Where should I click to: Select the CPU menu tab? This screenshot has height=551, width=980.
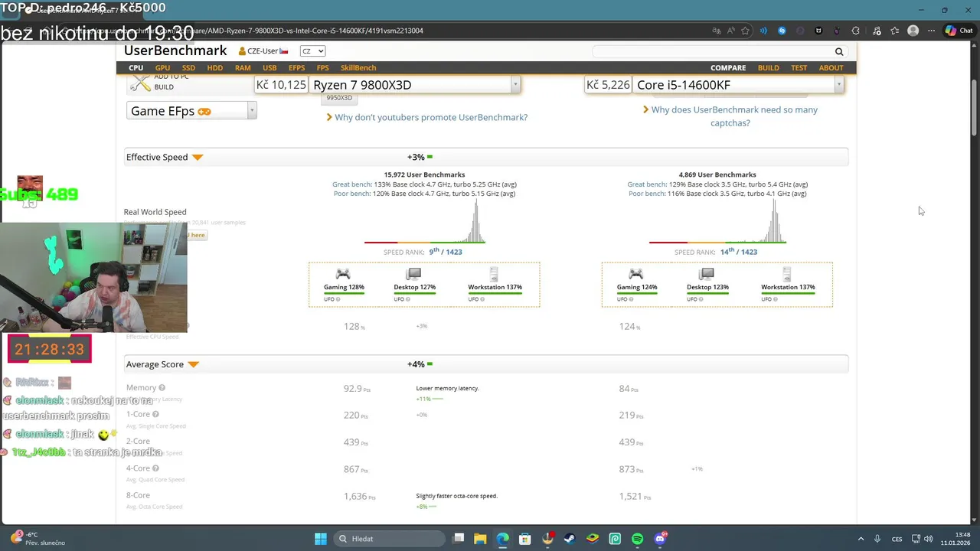click(136, 68)
